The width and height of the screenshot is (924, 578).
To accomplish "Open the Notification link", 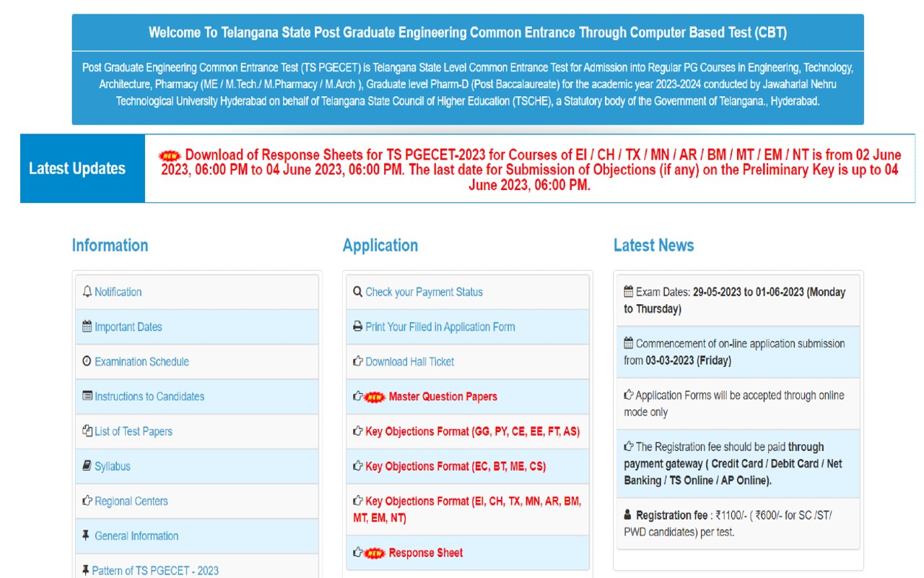I will (x=118, y=292).
